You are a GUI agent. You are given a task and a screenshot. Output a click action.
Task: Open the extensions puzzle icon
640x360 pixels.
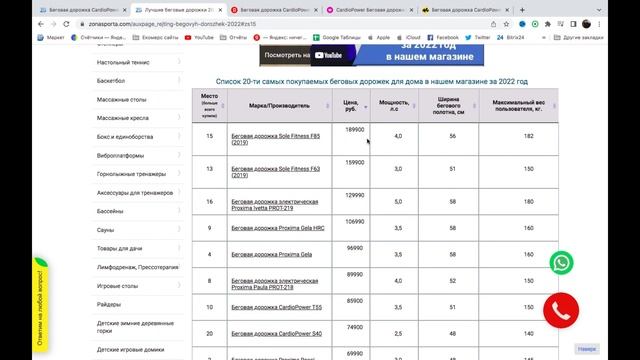pos(548,24)
